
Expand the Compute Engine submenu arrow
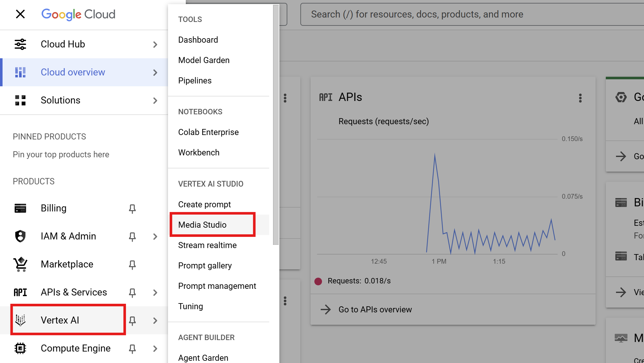click(155, 349)
